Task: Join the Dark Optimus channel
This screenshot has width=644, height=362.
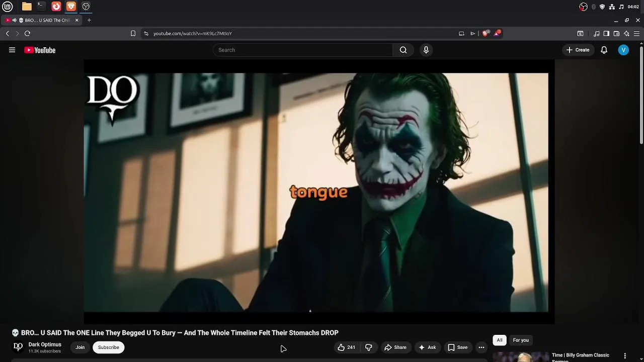Action: pos(80,347)
